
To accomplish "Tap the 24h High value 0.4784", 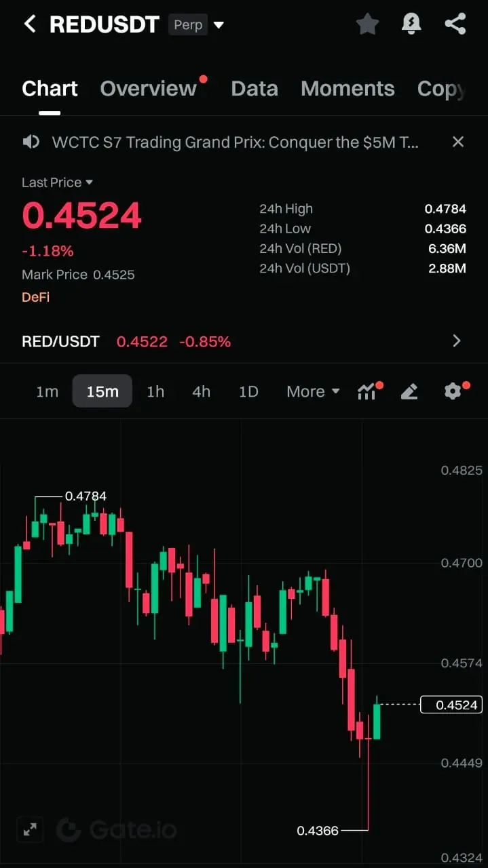I will [x=445, y=209].
